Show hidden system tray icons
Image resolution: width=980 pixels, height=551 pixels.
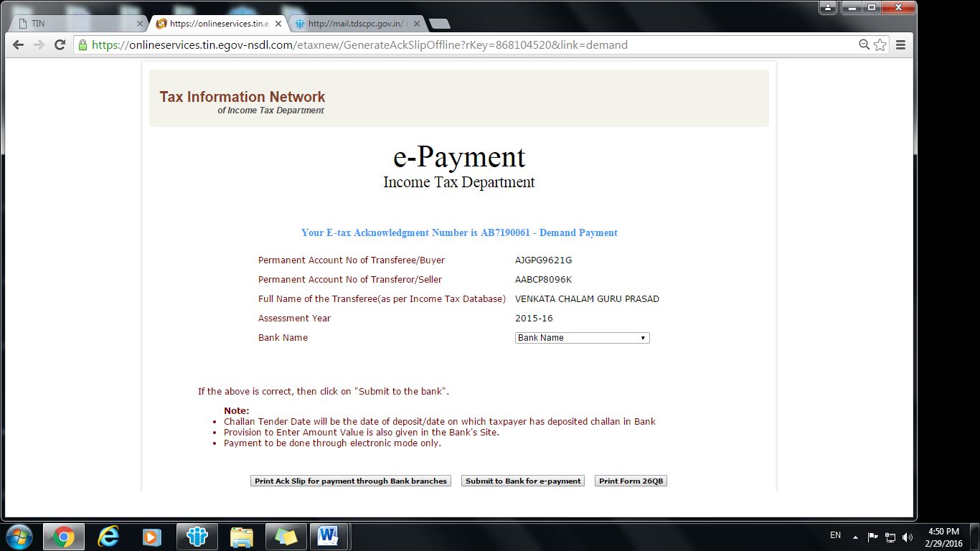[855, 537]
